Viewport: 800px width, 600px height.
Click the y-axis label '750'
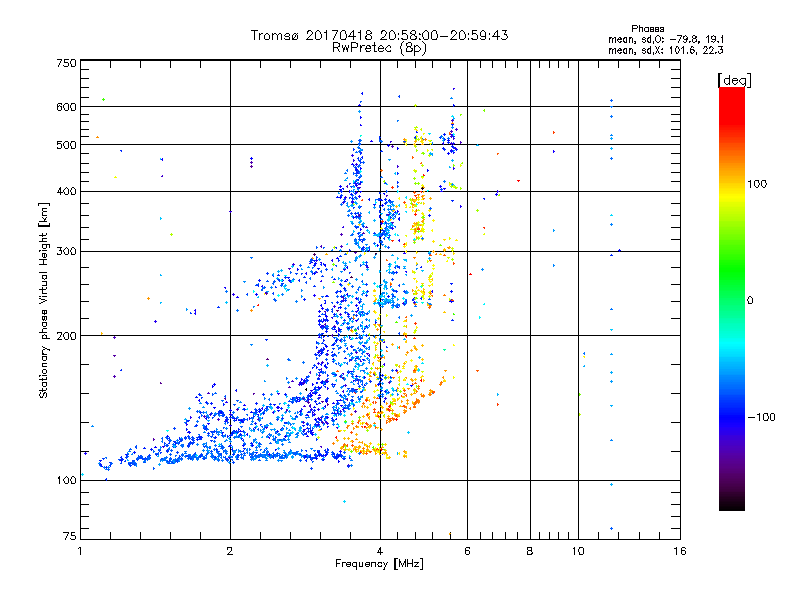coord(67,63)
